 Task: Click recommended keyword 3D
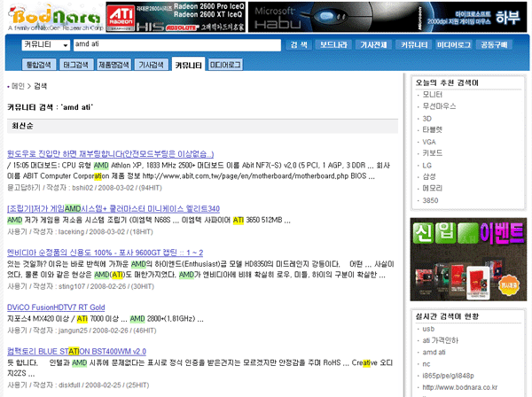[426, 119]
